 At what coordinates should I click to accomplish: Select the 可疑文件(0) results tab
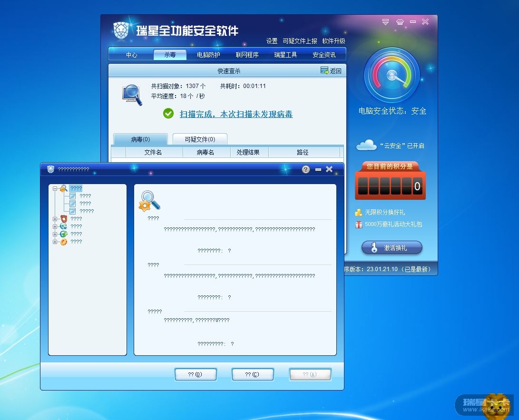click(x=200, y=139)
